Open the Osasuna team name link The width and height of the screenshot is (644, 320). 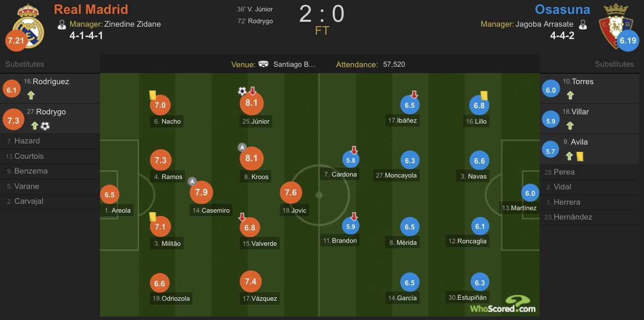[x=562, y=9]
